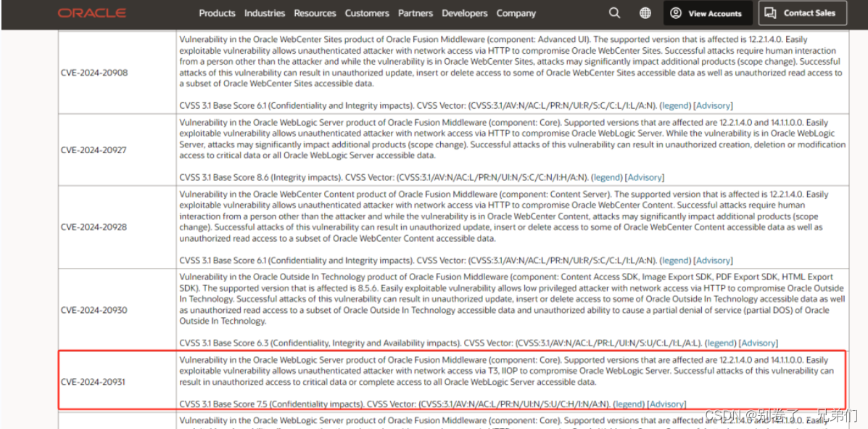Open the Company menu

516,13
